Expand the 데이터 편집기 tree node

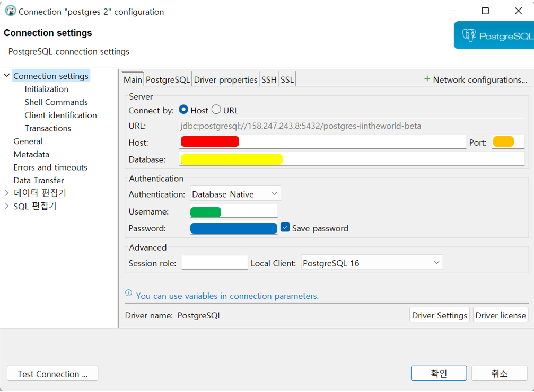tap(6, 193)
